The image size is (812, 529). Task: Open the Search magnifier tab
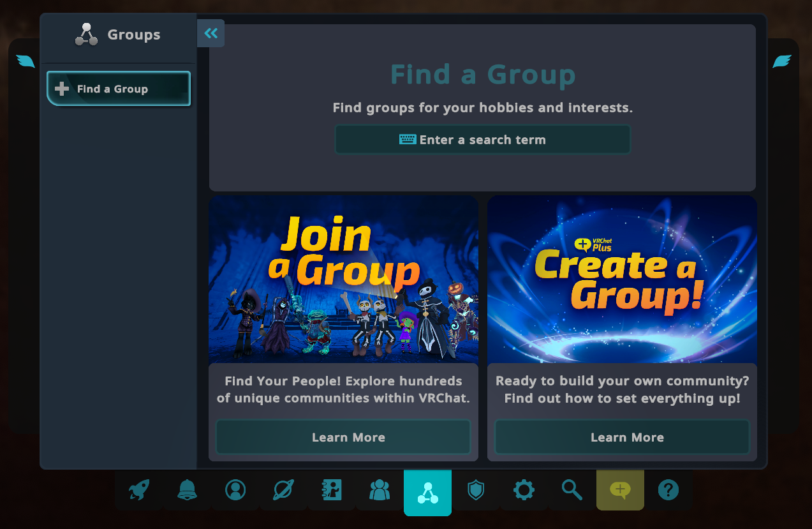click(x=572, y=490)
